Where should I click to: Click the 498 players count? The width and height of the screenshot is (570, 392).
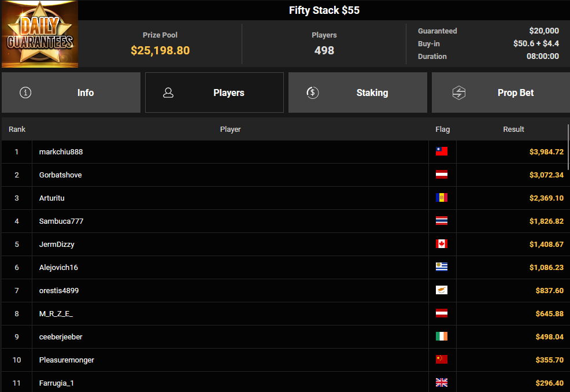click(x=324, y=50)
